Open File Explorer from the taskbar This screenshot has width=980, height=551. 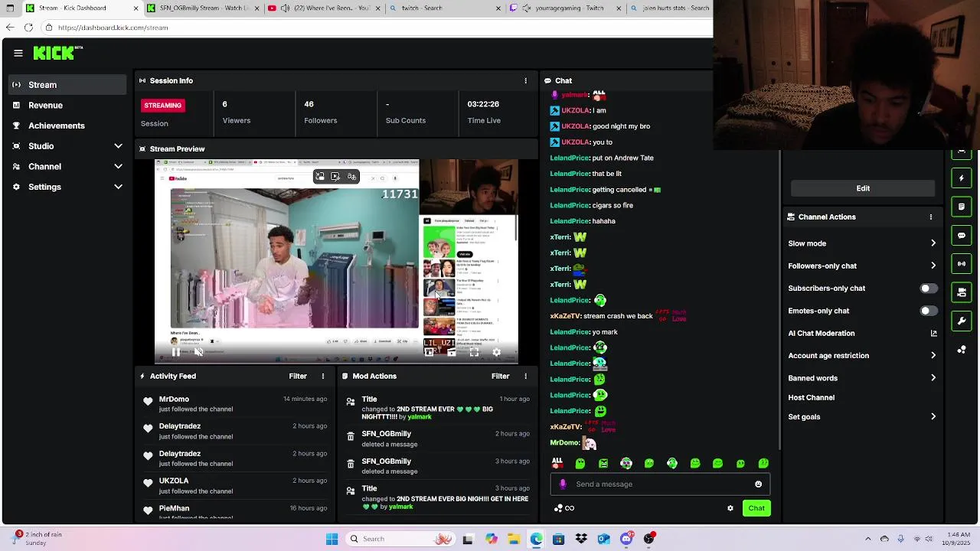pyautogui.click(x=514, y=539)
